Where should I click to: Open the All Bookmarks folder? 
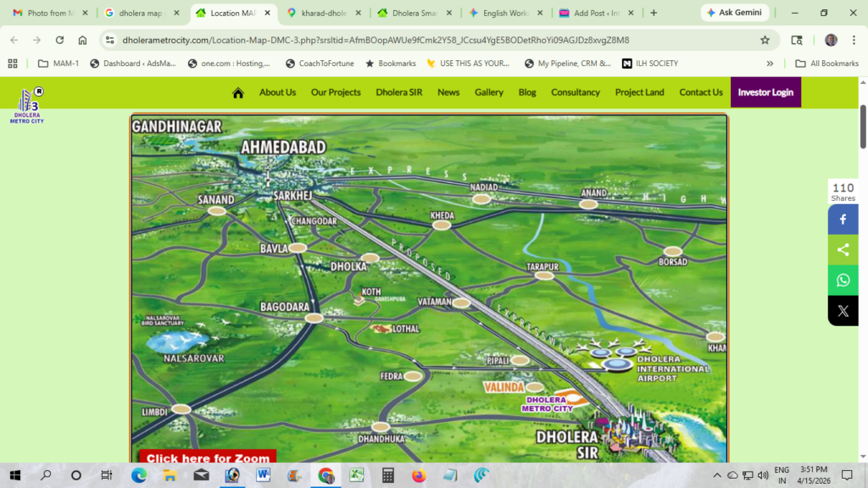click(x=827, y=64)
